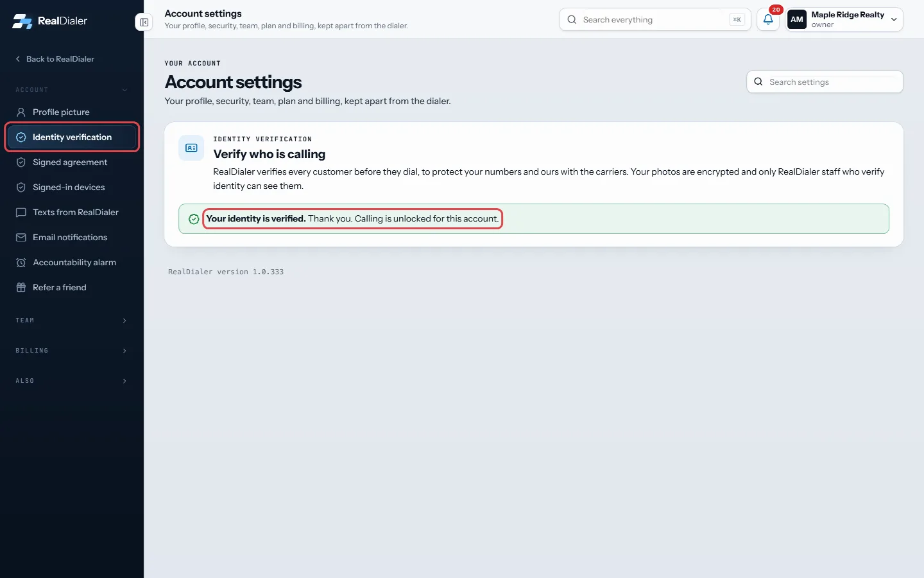Open Signed-in devices page
924x578 pixels.
click(x=72, y=187)
